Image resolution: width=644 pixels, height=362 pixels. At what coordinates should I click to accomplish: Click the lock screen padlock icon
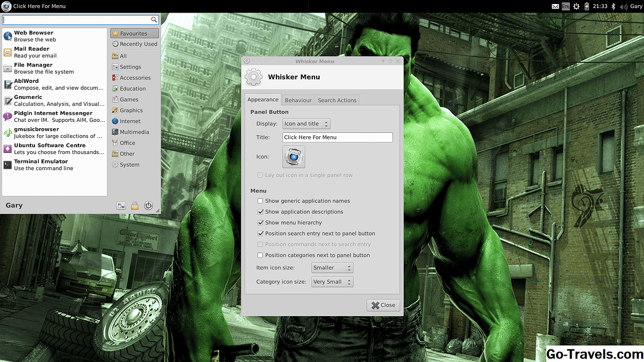point(135,206)
